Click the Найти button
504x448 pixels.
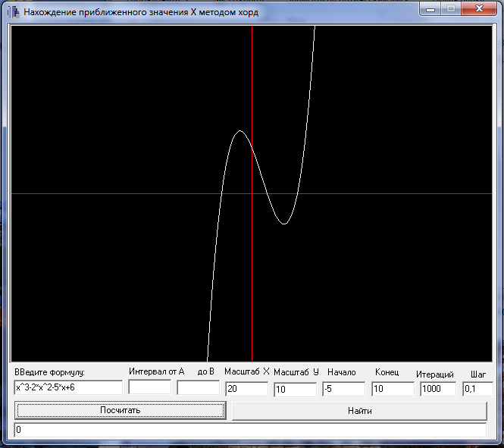point(360,411)
